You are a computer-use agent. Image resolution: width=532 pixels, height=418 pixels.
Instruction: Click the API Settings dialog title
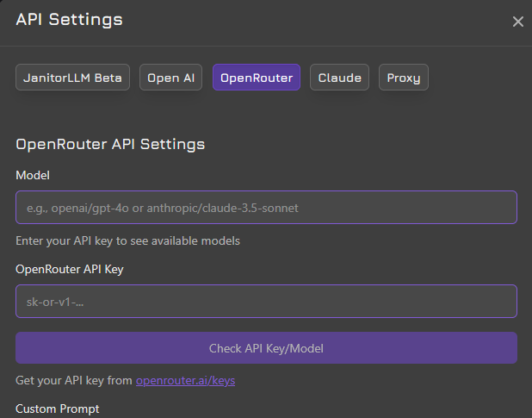[69, 19]
